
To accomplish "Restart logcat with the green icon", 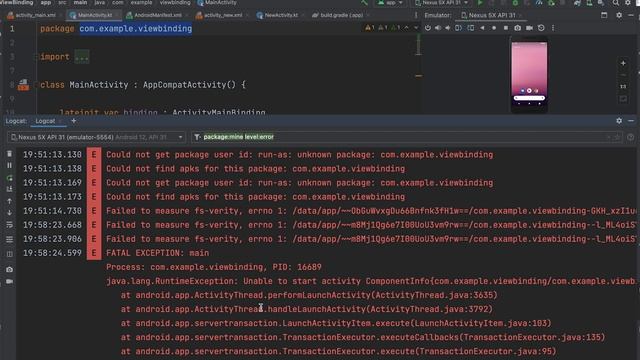I will coord(9,178).
